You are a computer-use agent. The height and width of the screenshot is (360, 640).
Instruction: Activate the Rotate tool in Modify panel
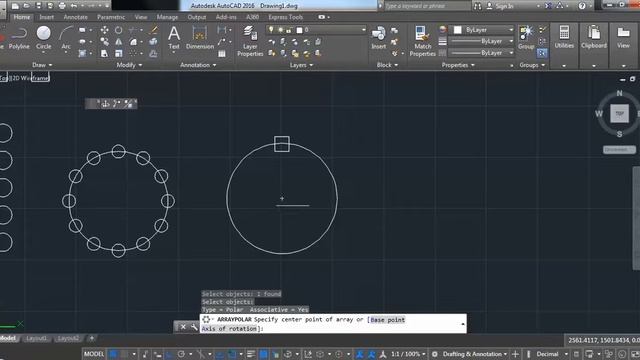point(118,30)
